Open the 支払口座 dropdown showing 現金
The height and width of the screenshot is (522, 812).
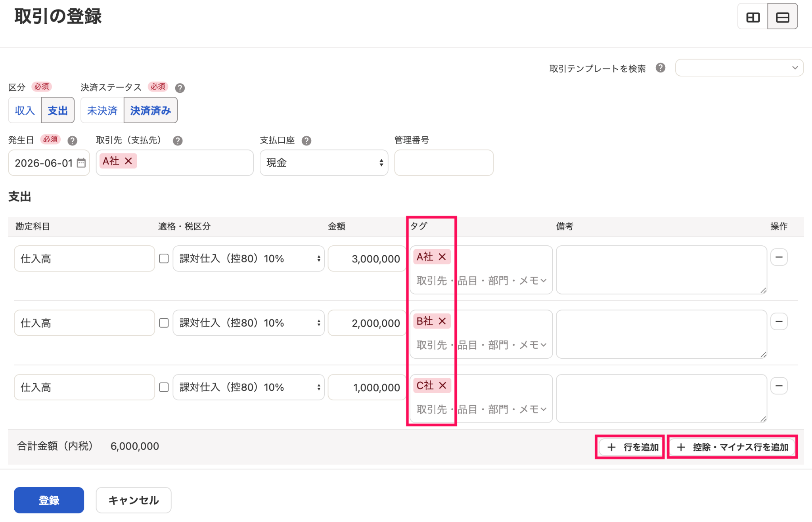click(324, 163)
